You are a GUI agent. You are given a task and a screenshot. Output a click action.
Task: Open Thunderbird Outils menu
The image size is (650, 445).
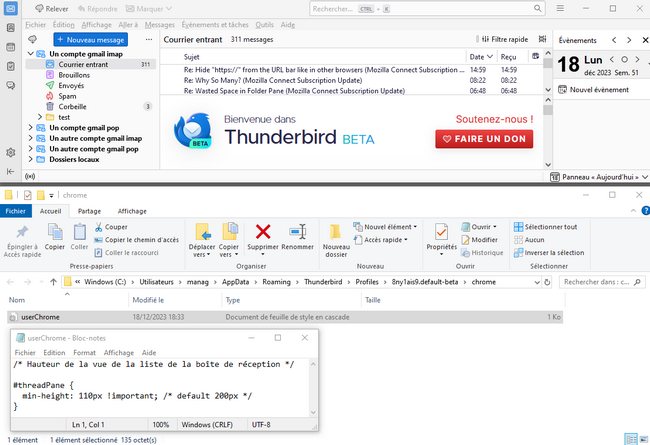coord(264,25)
